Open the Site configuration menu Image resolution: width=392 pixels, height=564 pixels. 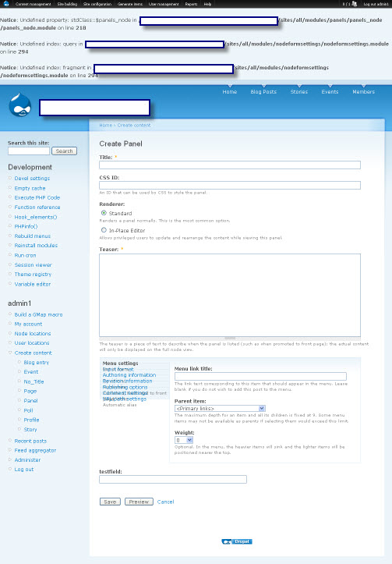pyautogui.click(x=97, y=4)
